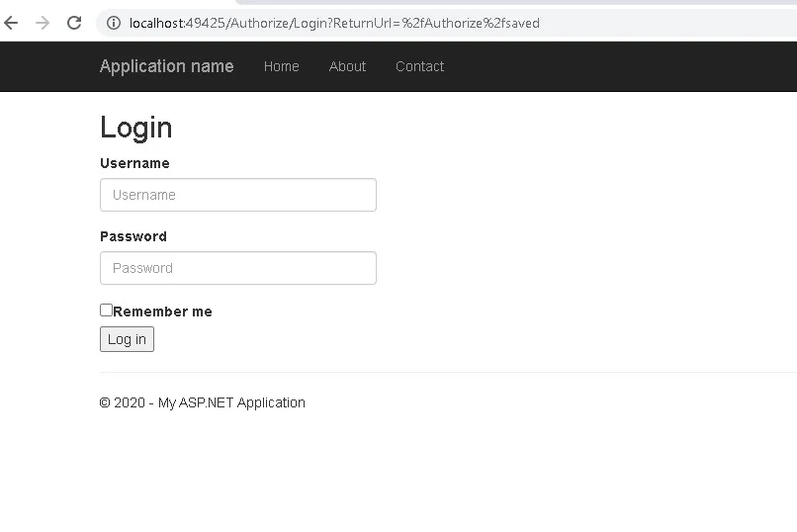Open the About nav item
Viewport: 797px width, 532px height.
click(x=347, y=66)
